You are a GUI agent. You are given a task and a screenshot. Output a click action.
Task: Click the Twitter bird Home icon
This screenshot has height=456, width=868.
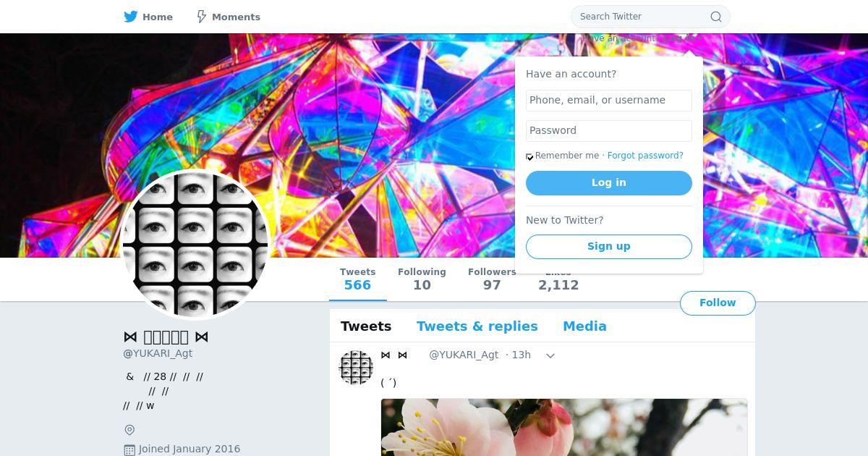pos(130,17)
